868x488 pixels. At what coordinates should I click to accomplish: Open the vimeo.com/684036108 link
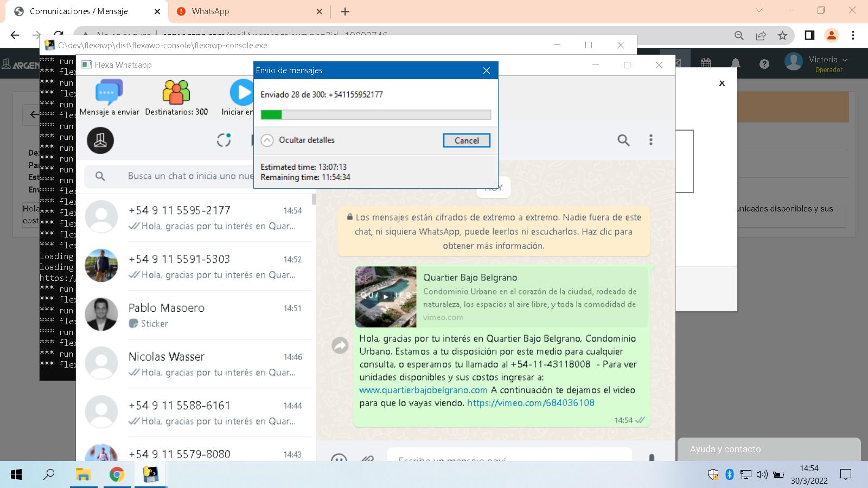531,403
